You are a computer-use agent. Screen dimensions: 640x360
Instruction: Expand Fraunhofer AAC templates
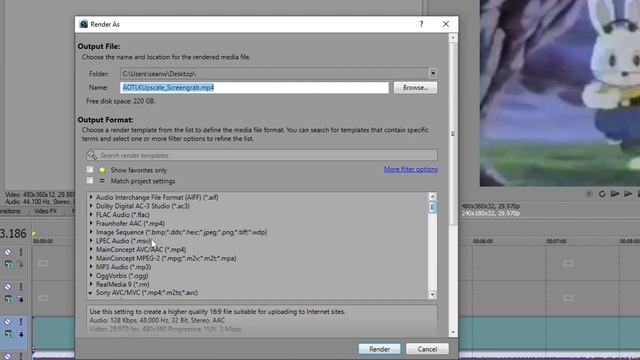click(91, 223)
